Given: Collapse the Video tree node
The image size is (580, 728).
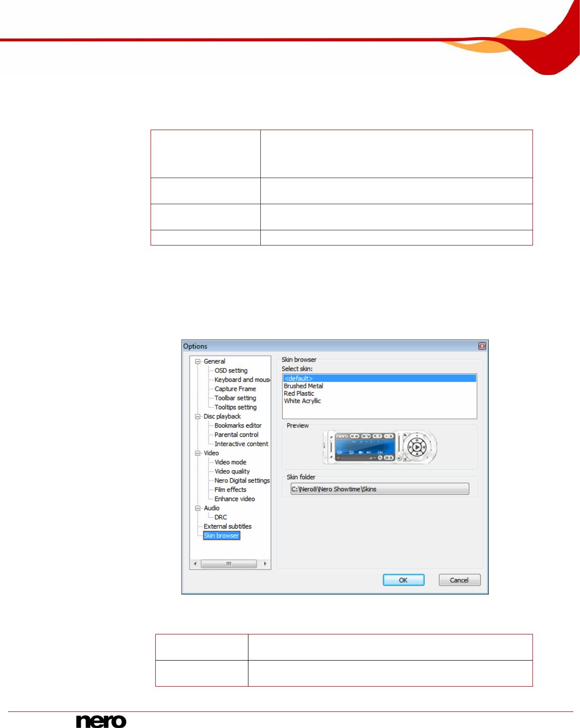Looking at the screenshot, I should coord(198,453).
